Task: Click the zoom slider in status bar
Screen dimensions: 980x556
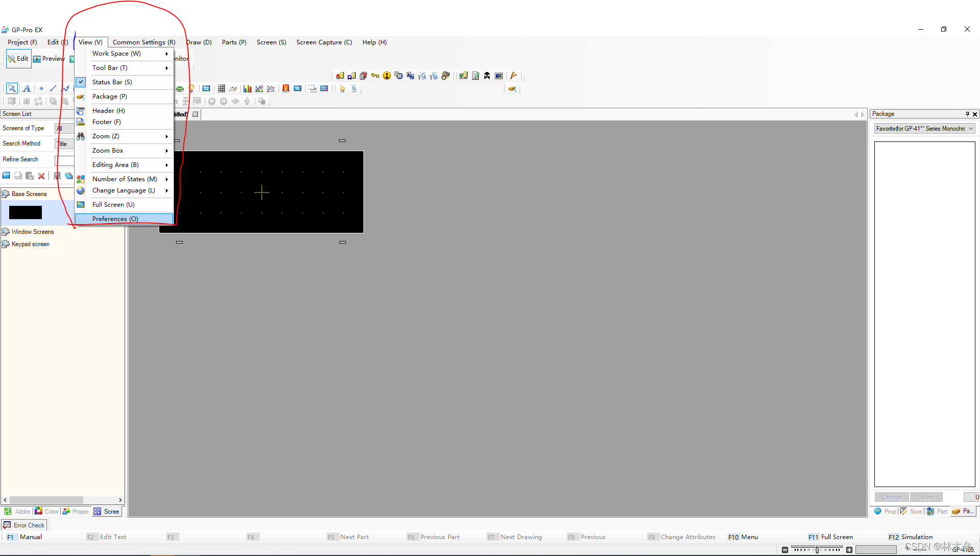Action: pos(817,549)
